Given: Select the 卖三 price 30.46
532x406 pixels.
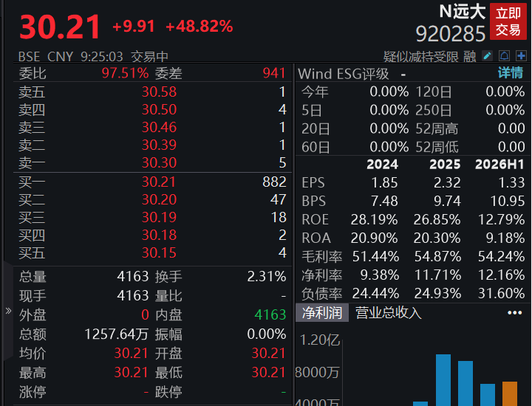Looking at the screenshot, I should 159,128.
